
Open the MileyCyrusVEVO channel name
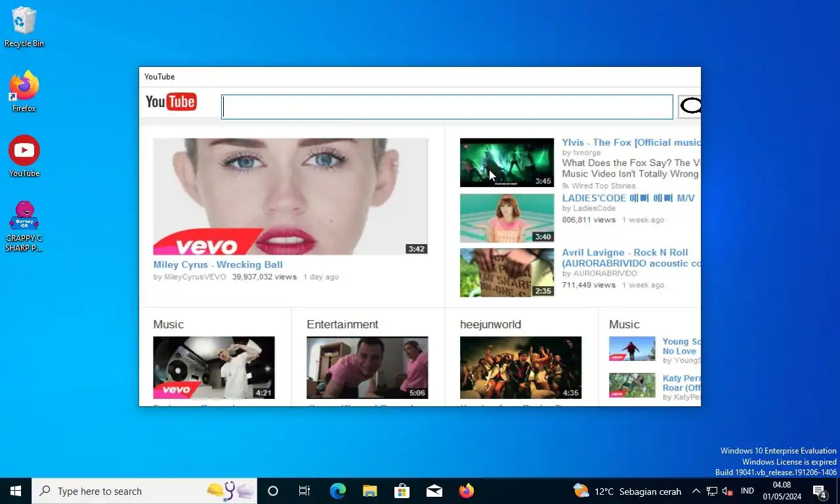click(x=194, y=277)
